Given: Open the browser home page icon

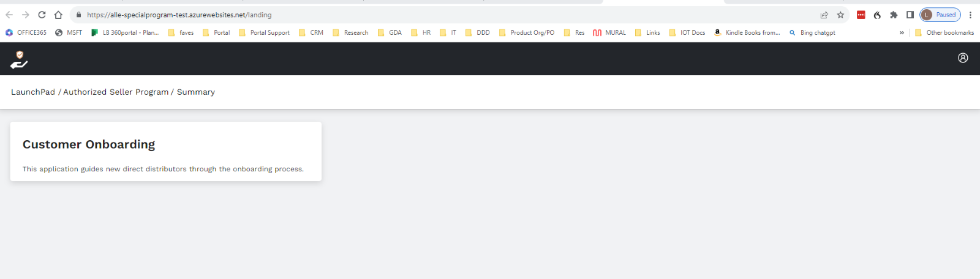Looking at the screenshot, I should coord(58,15).
